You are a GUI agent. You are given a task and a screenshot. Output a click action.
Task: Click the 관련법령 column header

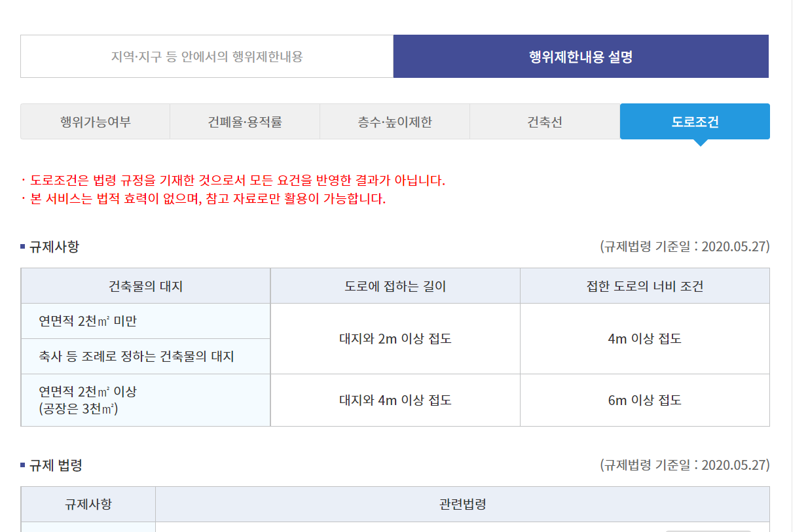pos(462,505)
